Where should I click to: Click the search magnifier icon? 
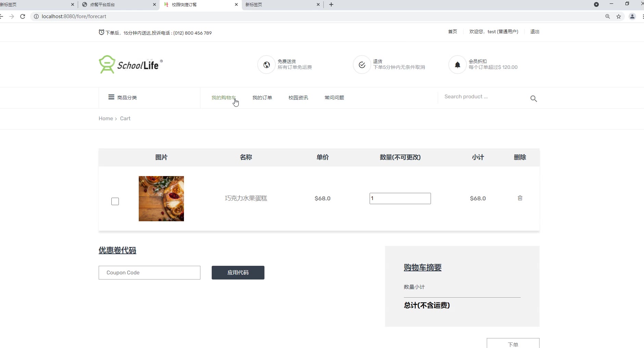click(533, 99)
